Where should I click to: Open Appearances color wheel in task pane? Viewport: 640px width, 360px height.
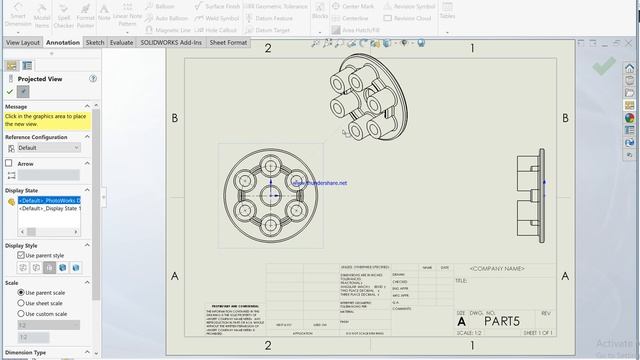629,118
